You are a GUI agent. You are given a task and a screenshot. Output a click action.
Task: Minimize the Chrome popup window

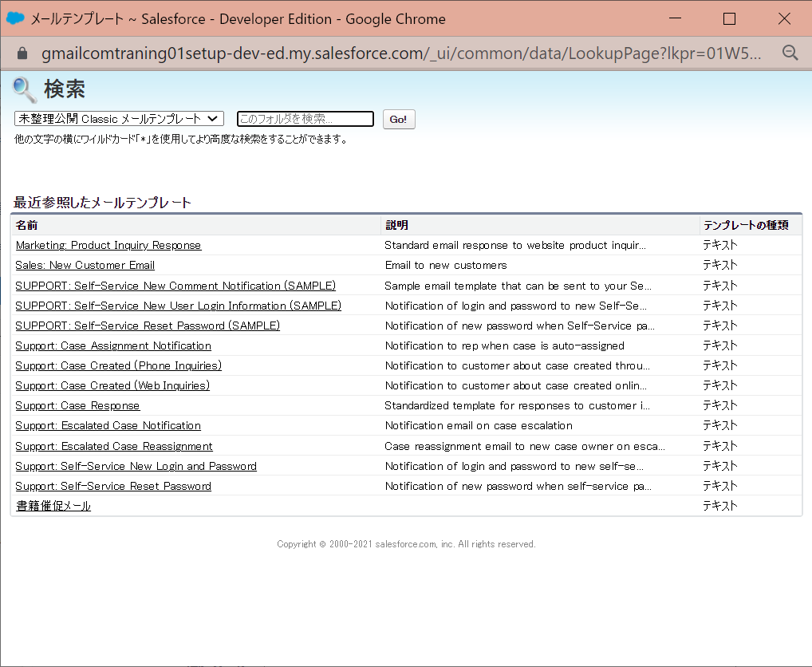675,18
